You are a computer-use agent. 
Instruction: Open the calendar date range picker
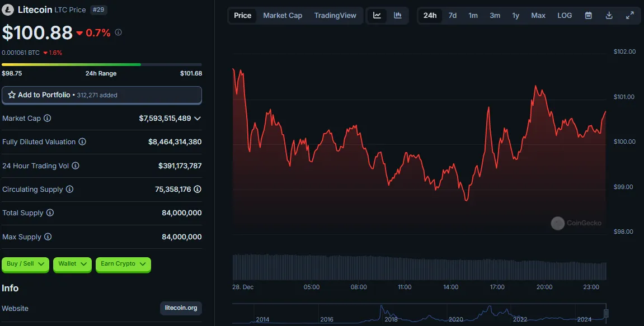(x=588, y=16)
